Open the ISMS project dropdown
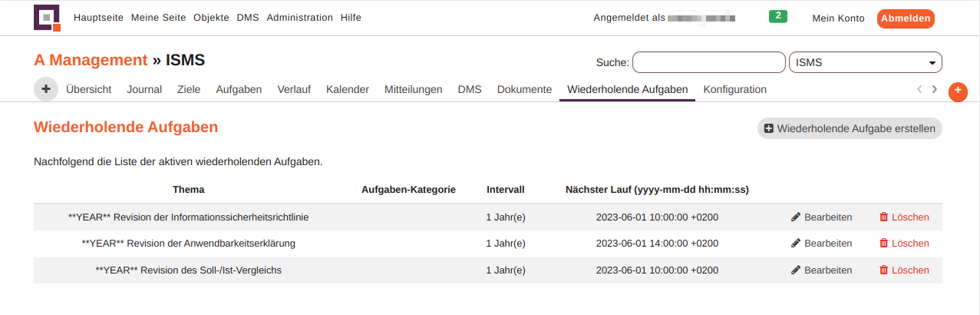The height and width of the screenshot is (315, 980). pos(865,62)
